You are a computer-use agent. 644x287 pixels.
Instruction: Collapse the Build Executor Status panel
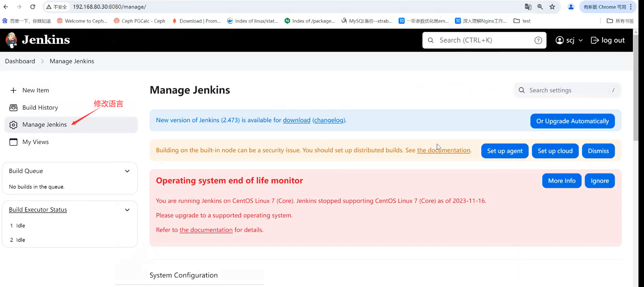point(127,210)
